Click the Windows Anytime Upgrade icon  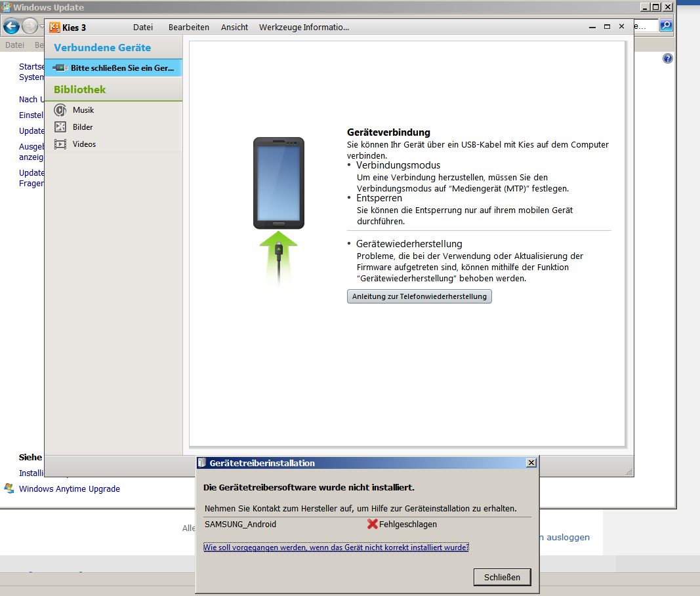tap(9, 488)
